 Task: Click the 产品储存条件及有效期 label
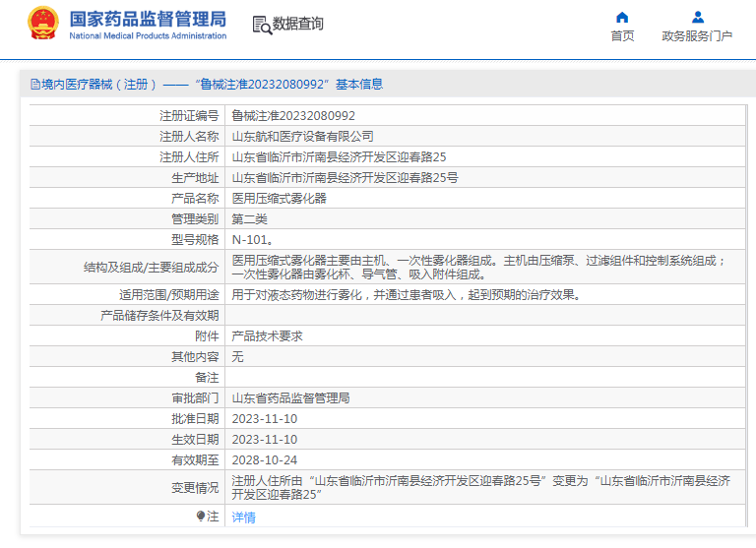click(159, 316)
